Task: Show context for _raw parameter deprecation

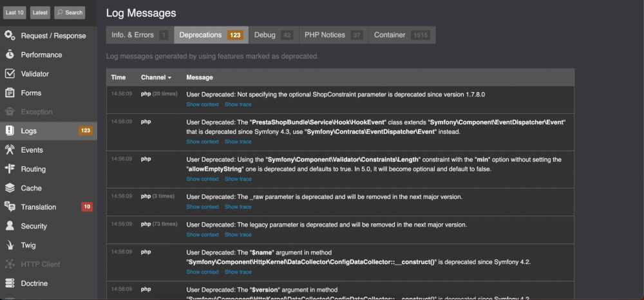Action: click(x=202, y=207)
